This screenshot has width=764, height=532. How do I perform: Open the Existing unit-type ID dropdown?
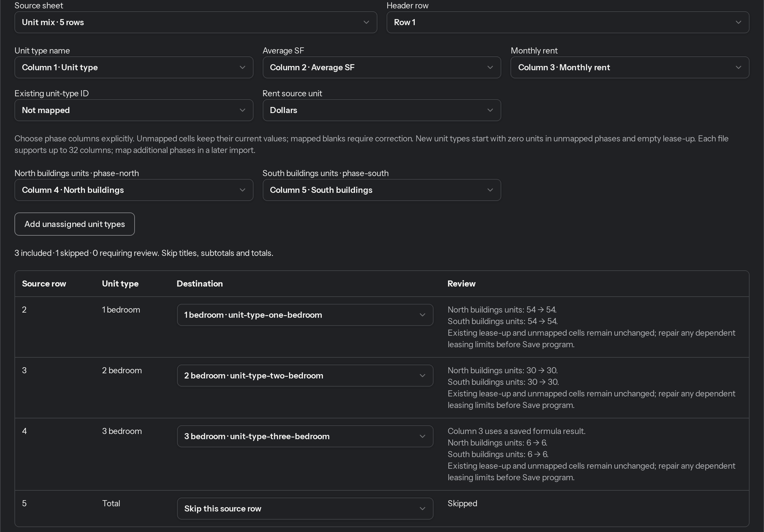click(134, 110)
